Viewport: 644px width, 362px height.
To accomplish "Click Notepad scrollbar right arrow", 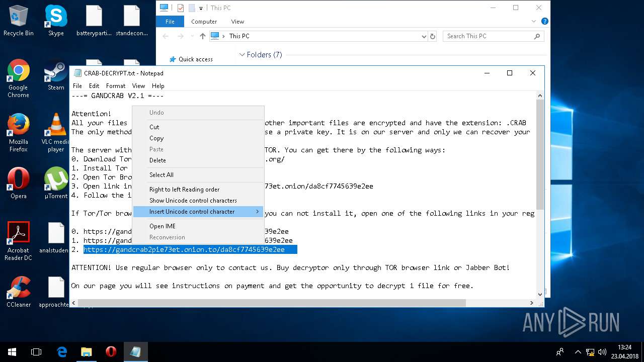I will (x=532, y=303).
